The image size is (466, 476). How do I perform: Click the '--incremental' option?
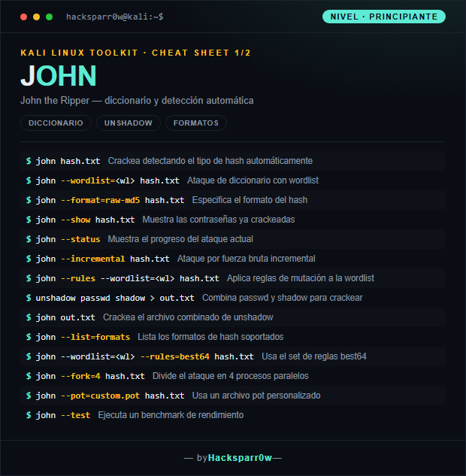coord(93,259)
